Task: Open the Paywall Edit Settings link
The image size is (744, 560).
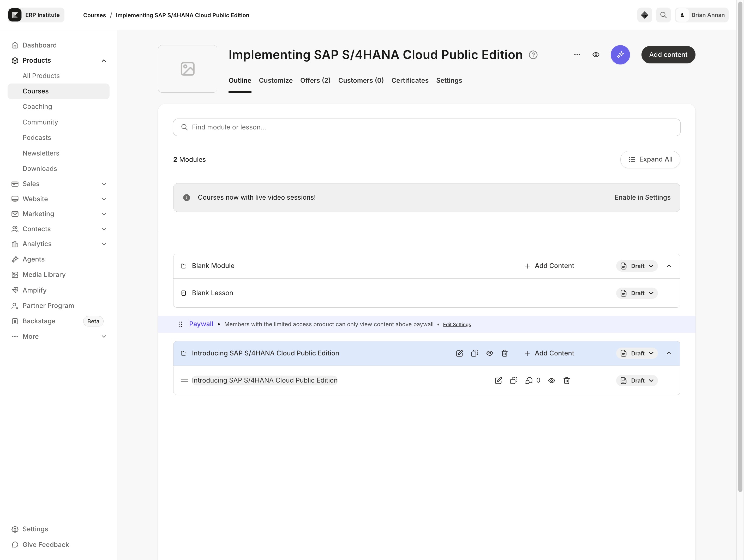Action: (x=457, y=324)
